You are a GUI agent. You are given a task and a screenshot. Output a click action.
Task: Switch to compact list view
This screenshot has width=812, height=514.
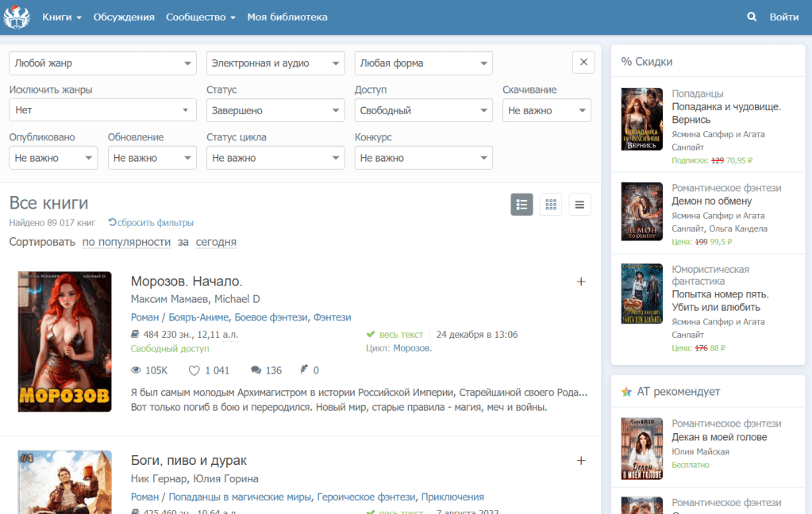click(579, 205)
